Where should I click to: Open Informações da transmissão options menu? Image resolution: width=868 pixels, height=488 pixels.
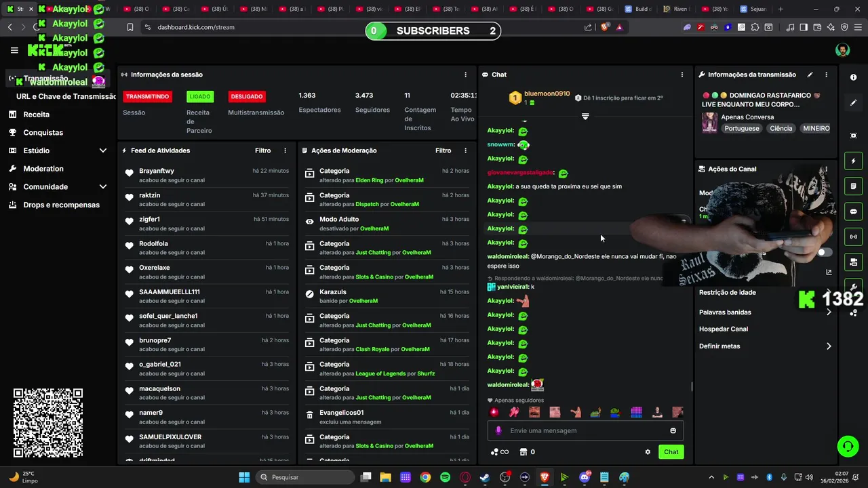click(826, 75)
